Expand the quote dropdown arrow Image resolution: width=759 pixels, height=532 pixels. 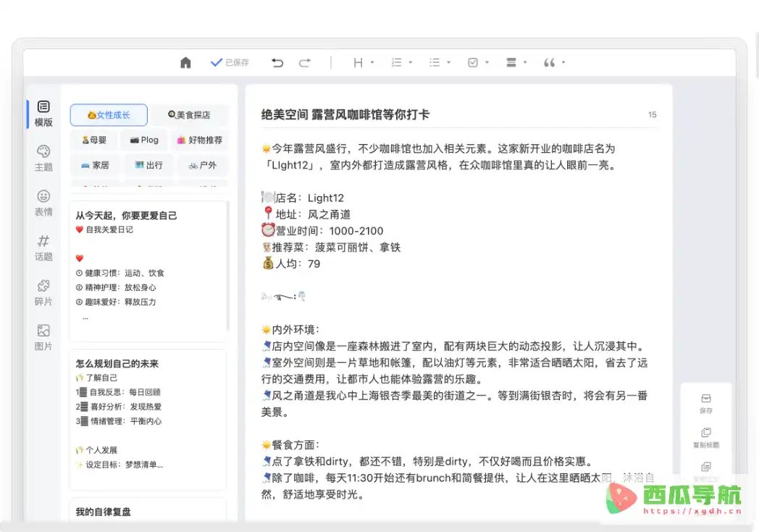point(563,62)
